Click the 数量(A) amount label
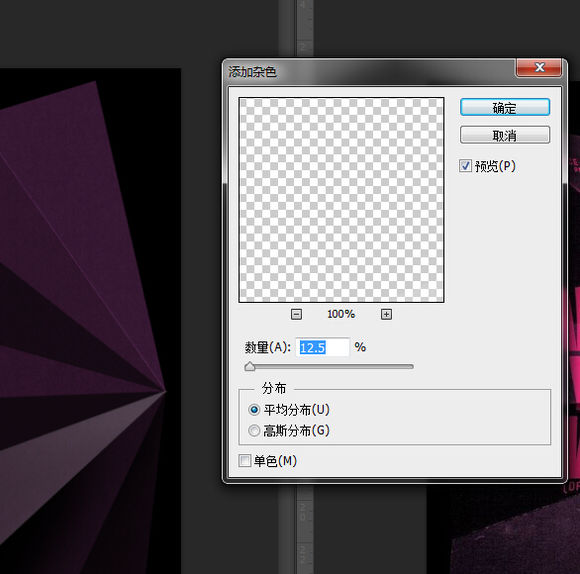 (x=267, y=347)
